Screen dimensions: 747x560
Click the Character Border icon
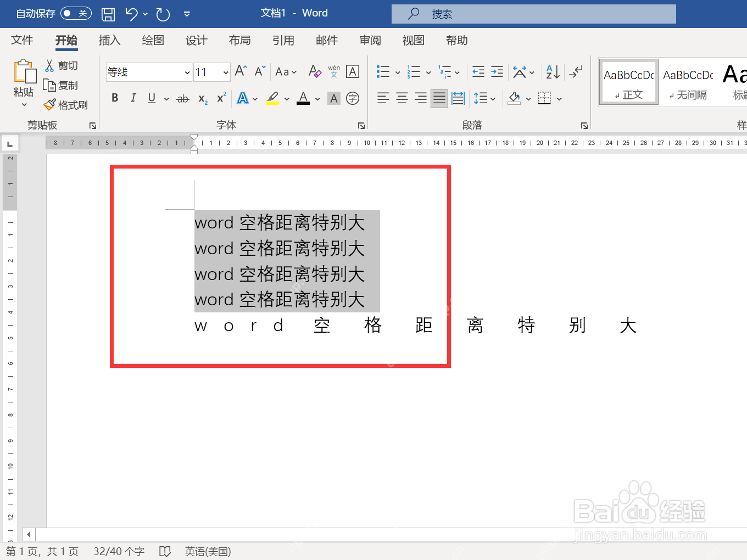pos(353,71)
